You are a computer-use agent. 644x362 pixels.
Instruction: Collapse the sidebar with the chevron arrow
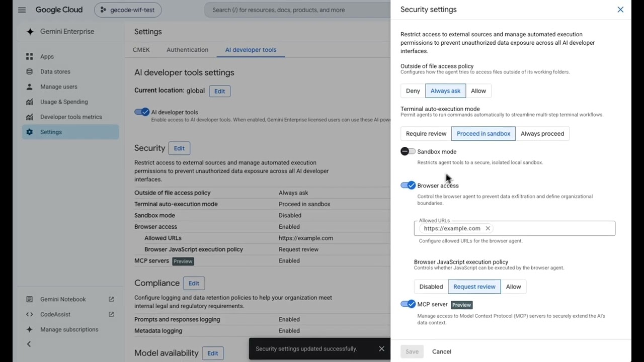click(x=29, y=344)
